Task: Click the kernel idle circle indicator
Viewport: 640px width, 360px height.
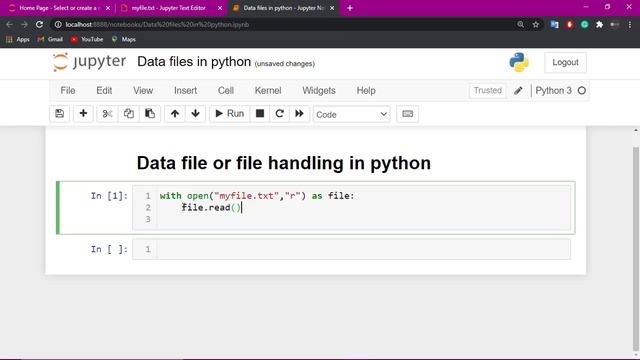Action: click(x=582, y=91)
